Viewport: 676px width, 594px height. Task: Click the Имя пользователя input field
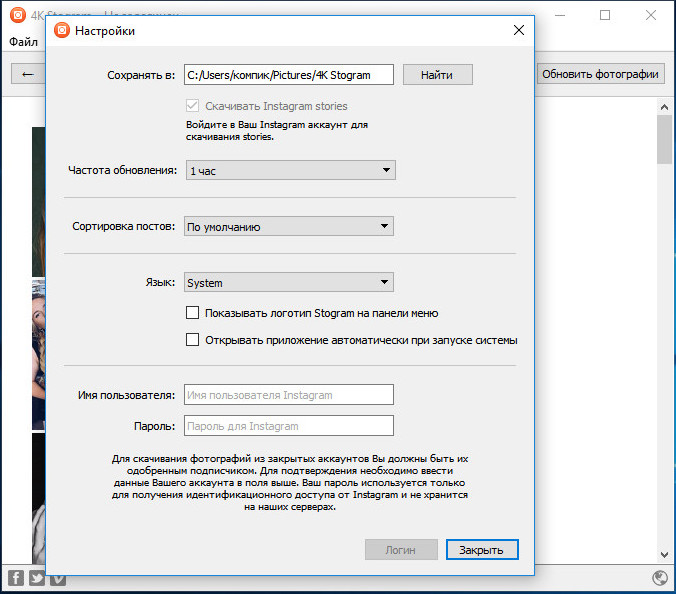pos(289,394)
